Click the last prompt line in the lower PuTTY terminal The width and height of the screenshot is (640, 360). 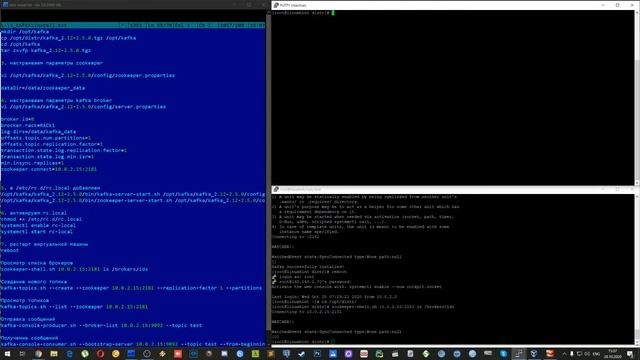304,342
